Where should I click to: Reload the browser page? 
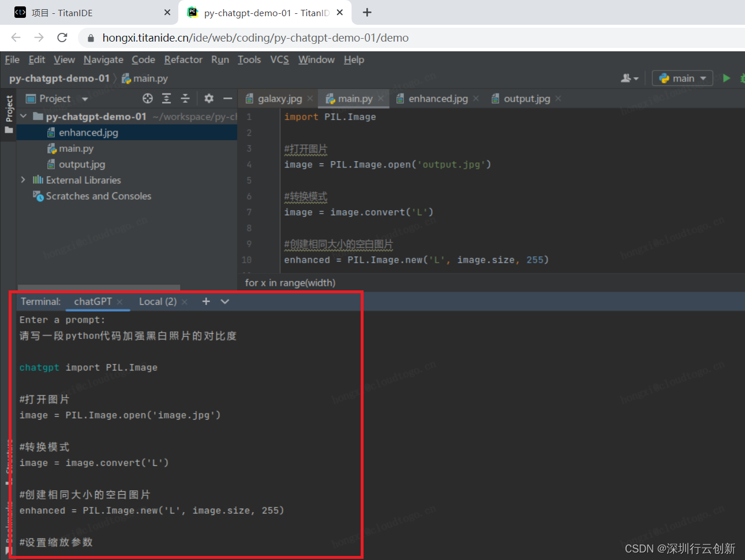62,38
